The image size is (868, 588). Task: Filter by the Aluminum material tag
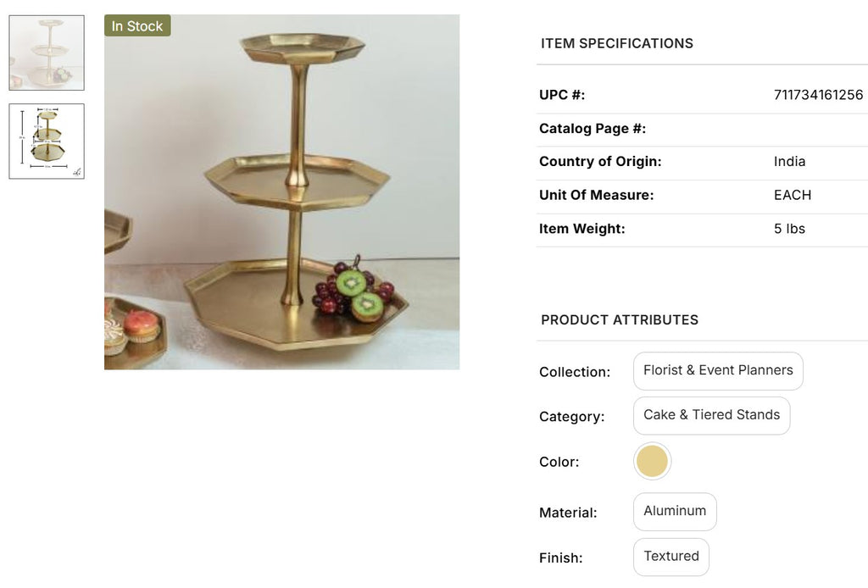(x=675, y=512)
